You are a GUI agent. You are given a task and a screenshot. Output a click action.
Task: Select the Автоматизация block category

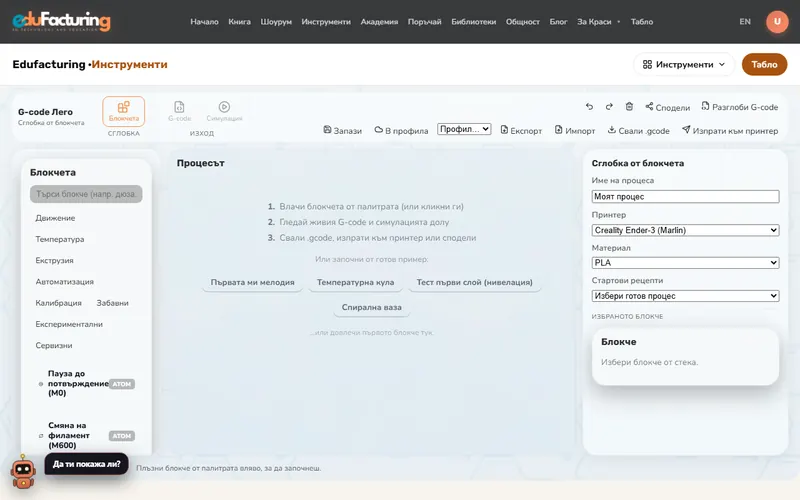point(64,282)
